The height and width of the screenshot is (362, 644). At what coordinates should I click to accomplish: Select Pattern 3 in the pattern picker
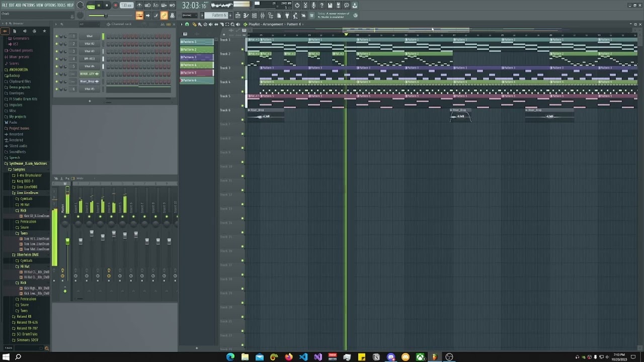[x=197, y=57]
